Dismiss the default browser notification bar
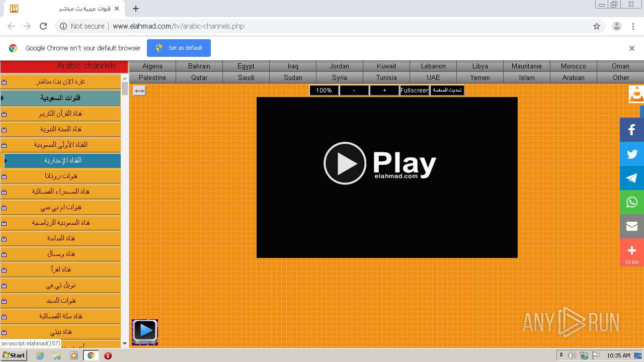This screenshot has height=362, width=644. point(632,48)
